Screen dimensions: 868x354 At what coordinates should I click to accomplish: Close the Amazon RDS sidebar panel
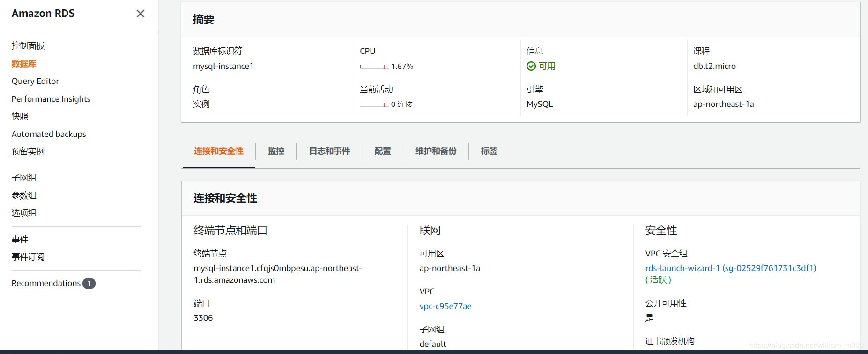click(x=140, y=14)
